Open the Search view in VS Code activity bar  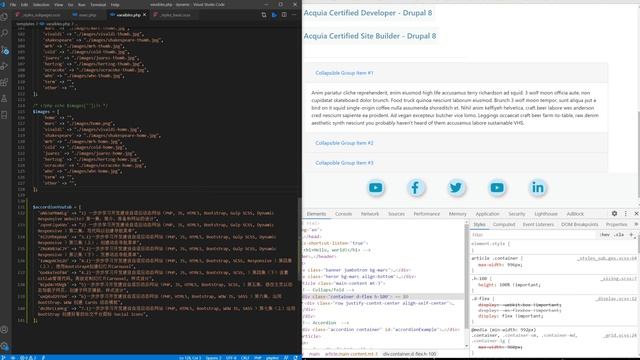4,33
